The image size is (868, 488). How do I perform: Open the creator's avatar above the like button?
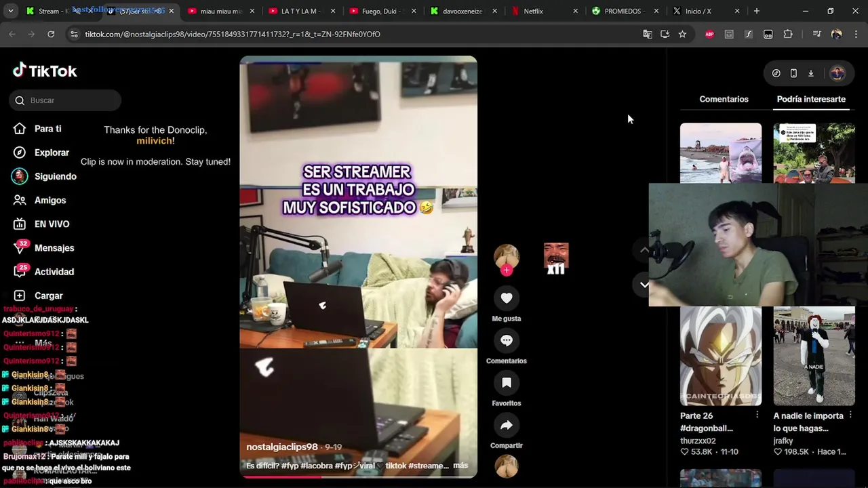pyautogui.click(x=507, y=256)
